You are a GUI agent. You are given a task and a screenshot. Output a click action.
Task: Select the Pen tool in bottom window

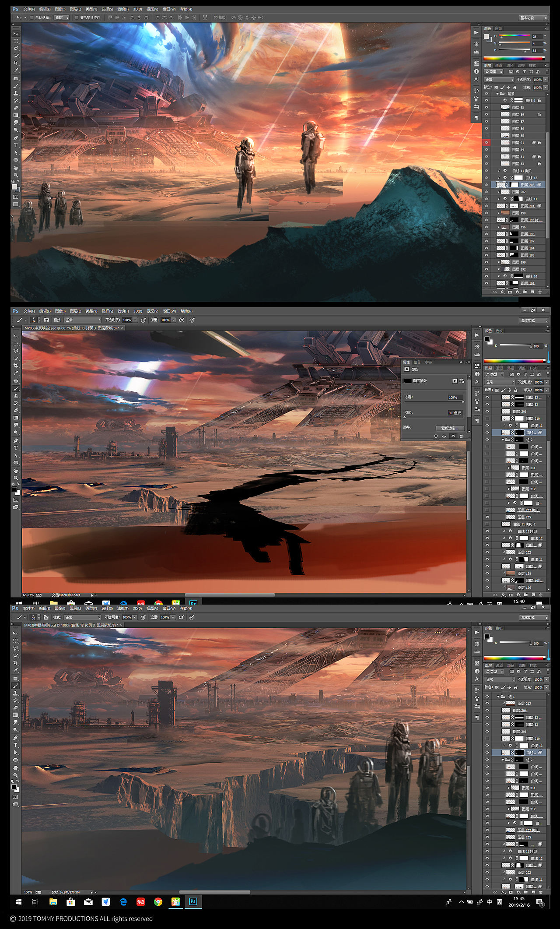tap(16, 738)
